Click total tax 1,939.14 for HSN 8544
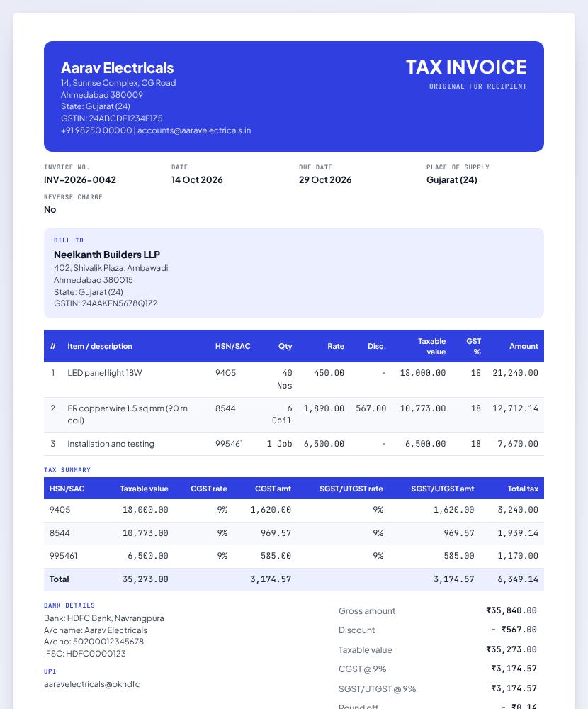 (x=518, y=534)
